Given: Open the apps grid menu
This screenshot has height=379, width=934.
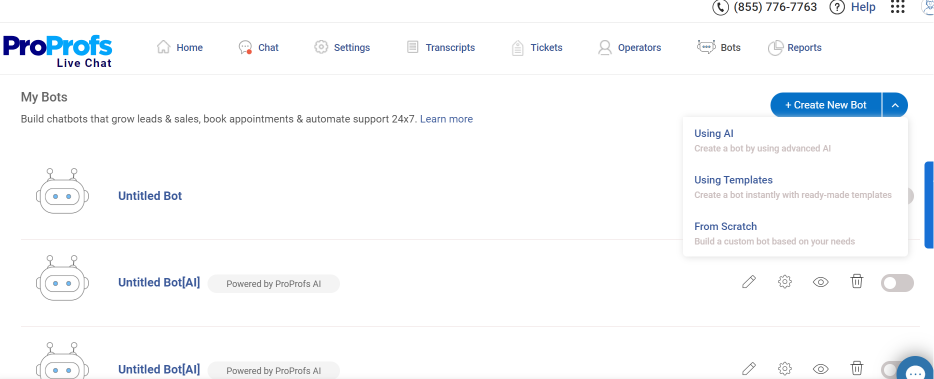Looking at the screenshot, I should (897, 7).
